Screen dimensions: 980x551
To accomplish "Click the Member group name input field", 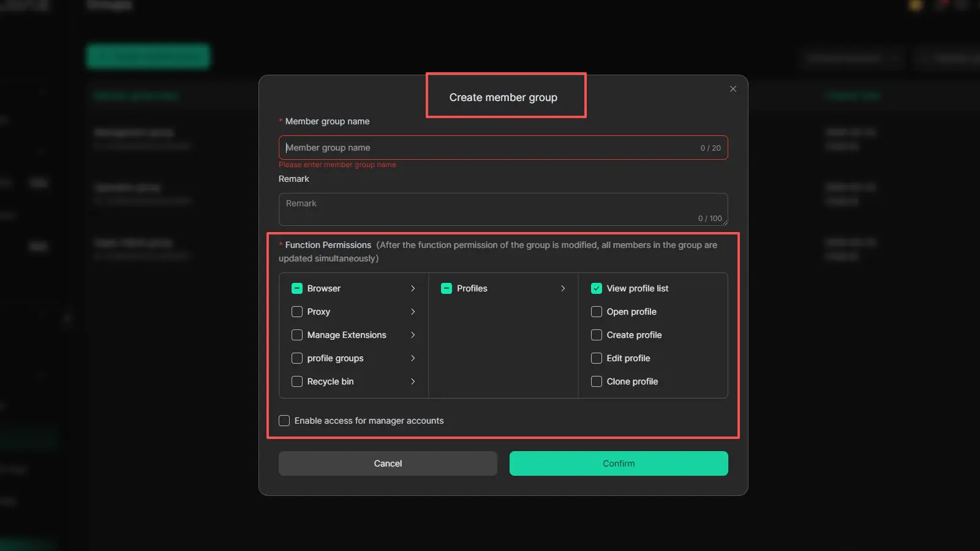I will (490, 148).
